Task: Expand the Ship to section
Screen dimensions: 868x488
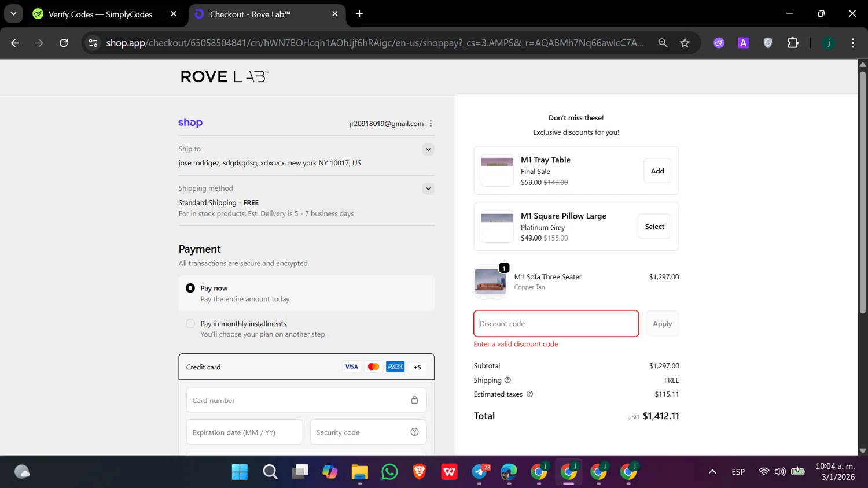Action: [x=428, y=149]
